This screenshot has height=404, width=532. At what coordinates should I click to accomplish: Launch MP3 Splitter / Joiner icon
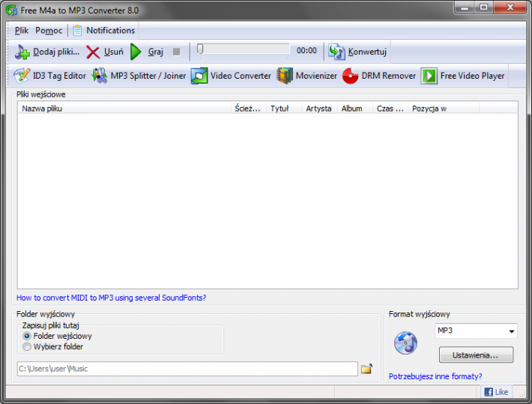[x=100, y=76]
